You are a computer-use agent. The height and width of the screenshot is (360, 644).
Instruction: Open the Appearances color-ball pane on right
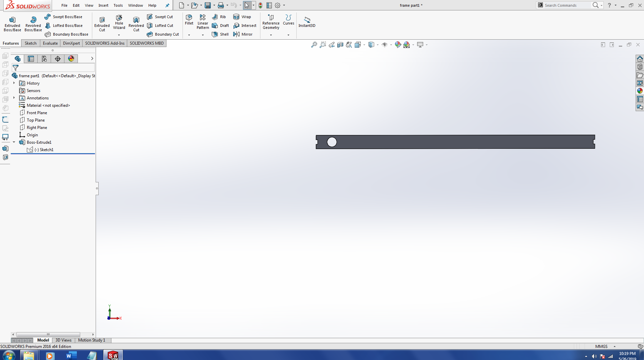click(640, 91)
